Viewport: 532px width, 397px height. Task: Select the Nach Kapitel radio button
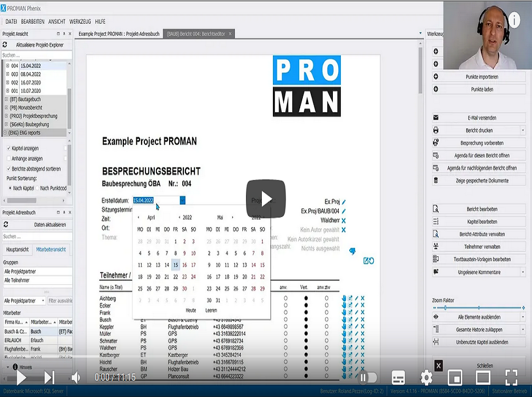click(x=9, y=188)
